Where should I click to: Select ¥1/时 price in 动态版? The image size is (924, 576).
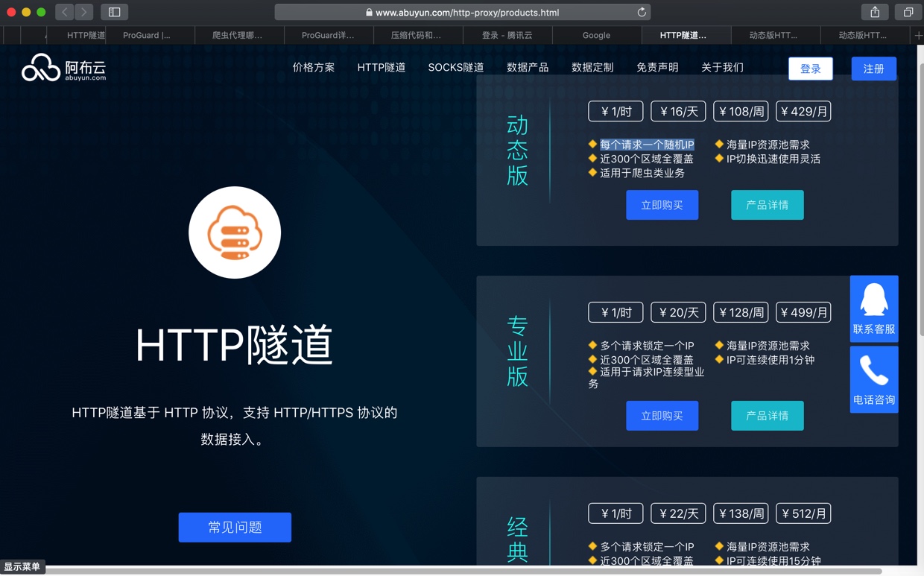[616, 112]
